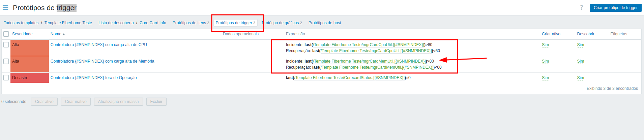Open trigger fora de Operação

[x=93, y=78]
